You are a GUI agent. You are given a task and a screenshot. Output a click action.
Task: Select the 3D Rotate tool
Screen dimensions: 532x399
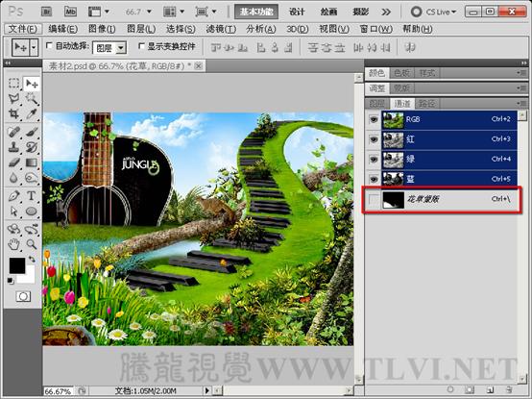(13, 229)
